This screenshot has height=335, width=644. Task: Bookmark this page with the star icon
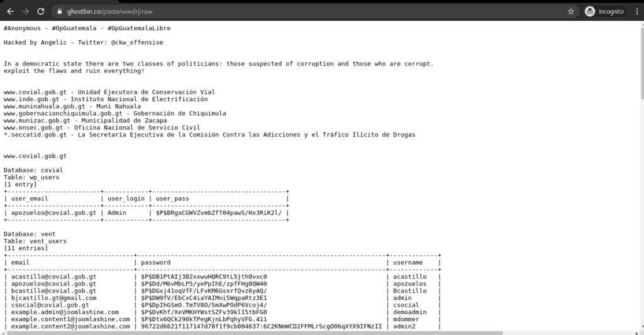[571, 11]
